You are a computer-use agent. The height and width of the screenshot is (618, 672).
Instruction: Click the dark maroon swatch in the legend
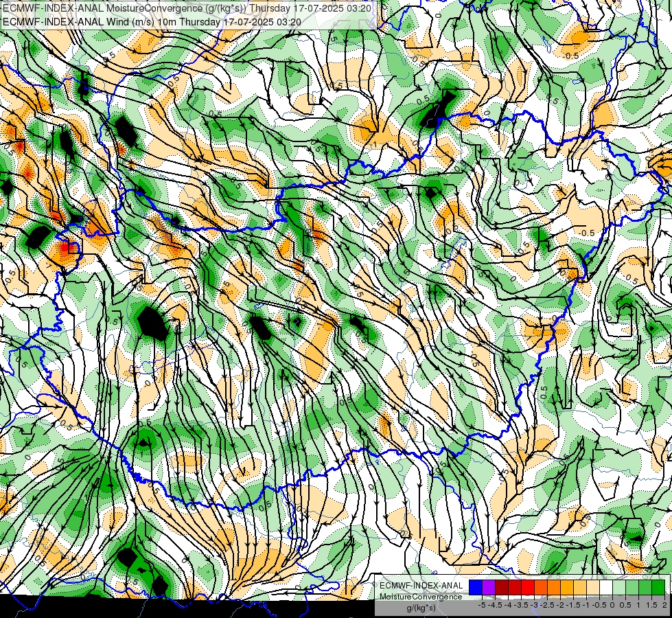pyautogui.click(x=502, y=588)
